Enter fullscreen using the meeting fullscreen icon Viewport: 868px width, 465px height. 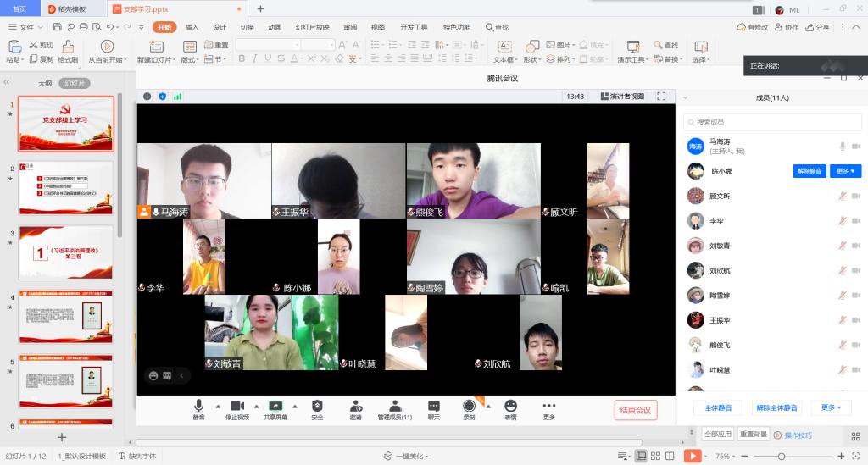coord(661,97)
